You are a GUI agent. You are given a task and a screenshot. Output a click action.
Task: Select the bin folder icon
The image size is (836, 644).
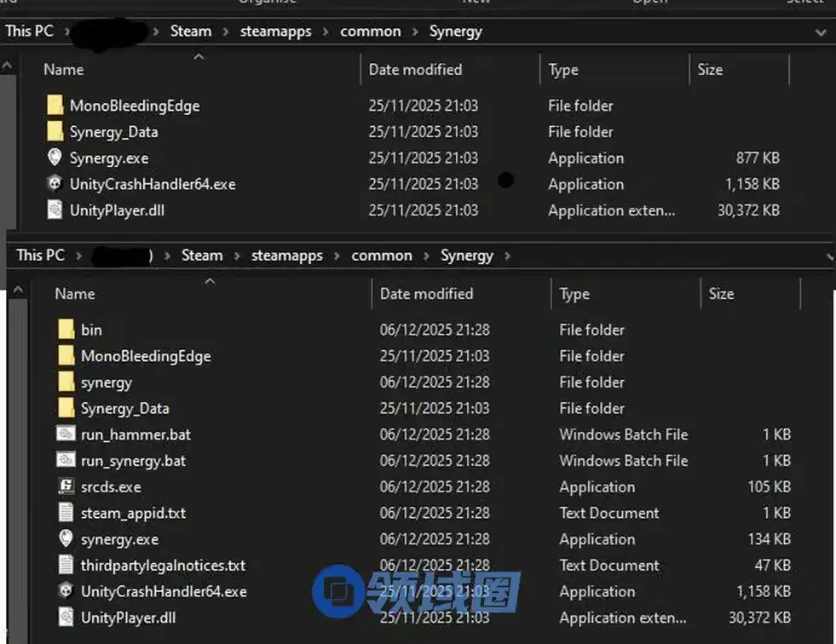pos(66,330)
